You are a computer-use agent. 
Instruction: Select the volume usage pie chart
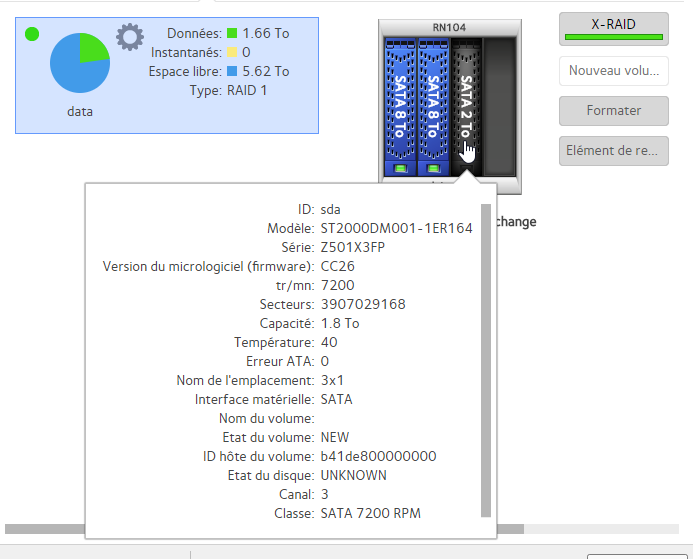(80, 63)
